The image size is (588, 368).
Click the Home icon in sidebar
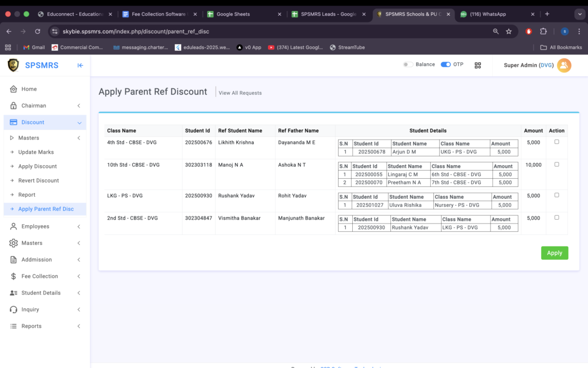(x=14, y=89)
